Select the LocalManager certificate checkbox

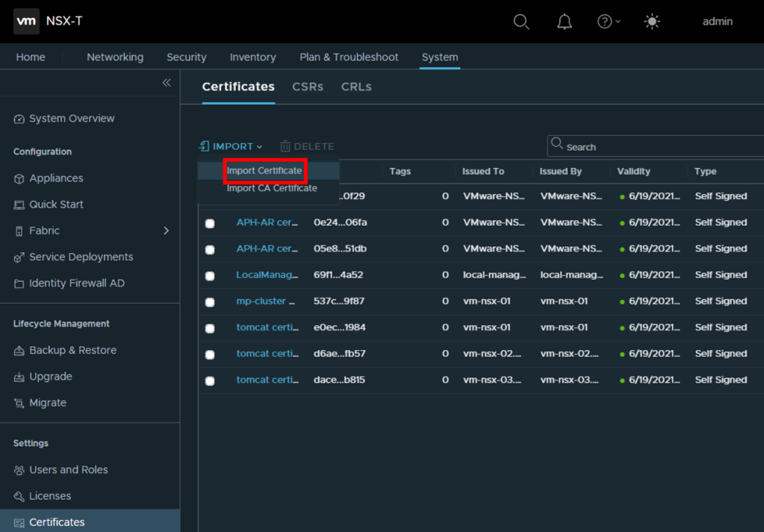click(210, 276)
